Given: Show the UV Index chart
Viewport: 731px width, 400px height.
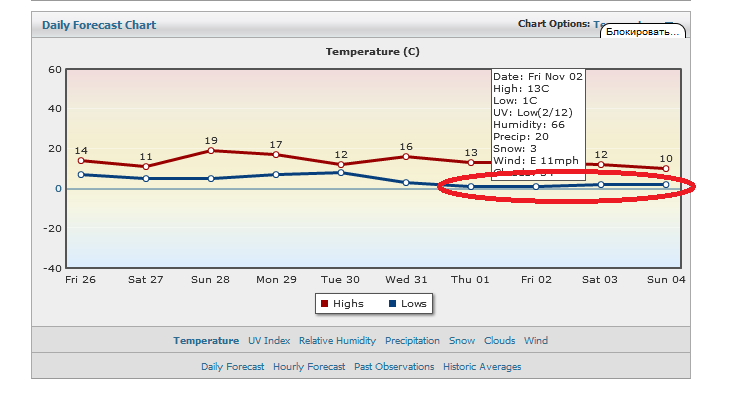Looking at the screenshot, I should (x=269, y=341).
